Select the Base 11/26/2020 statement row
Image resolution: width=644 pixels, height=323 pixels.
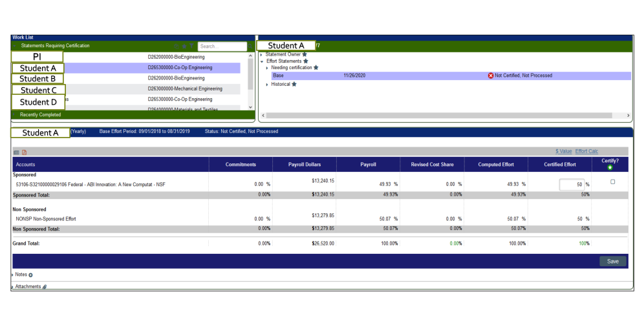pos(451,76)
